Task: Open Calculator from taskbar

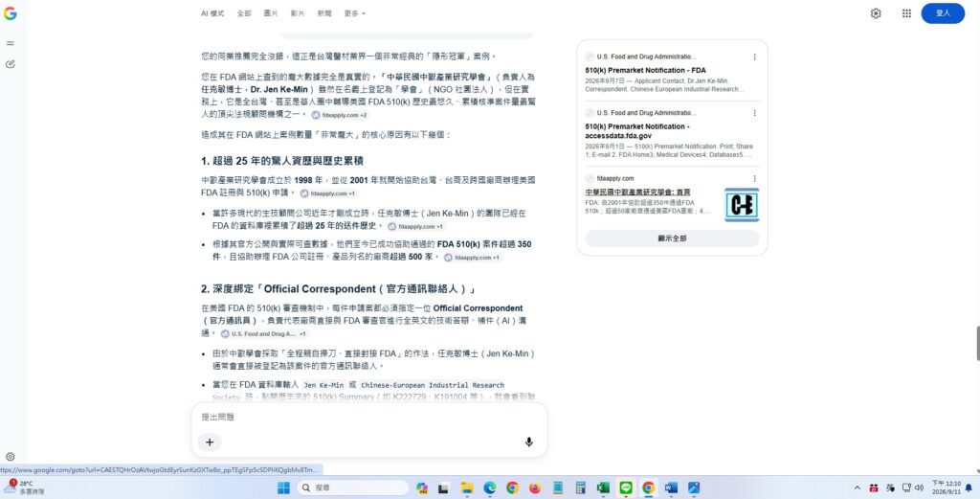Action: (581, 488)
